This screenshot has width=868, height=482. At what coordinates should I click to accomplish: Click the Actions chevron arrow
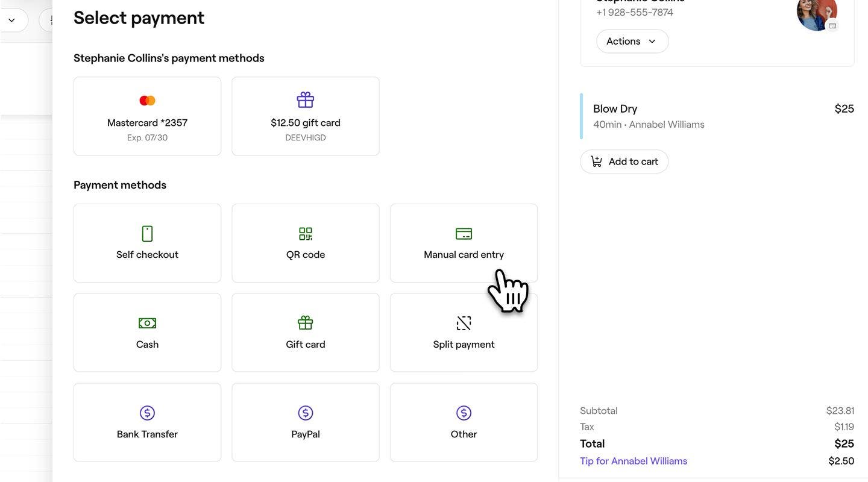[652, 42]
